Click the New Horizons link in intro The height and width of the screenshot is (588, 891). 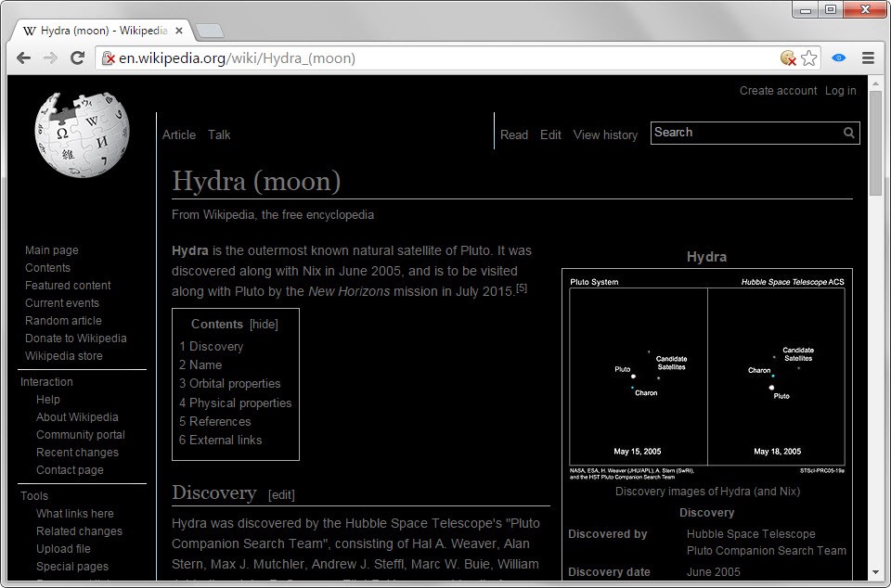349,292
